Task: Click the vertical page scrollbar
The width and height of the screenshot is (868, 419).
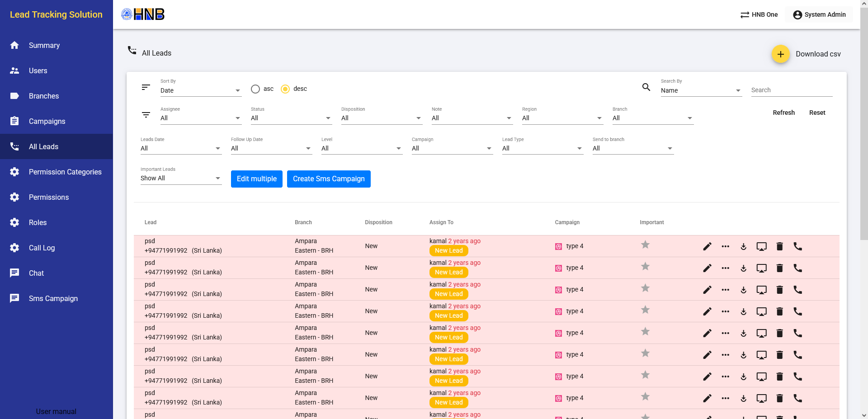Action: pos(864,122)
